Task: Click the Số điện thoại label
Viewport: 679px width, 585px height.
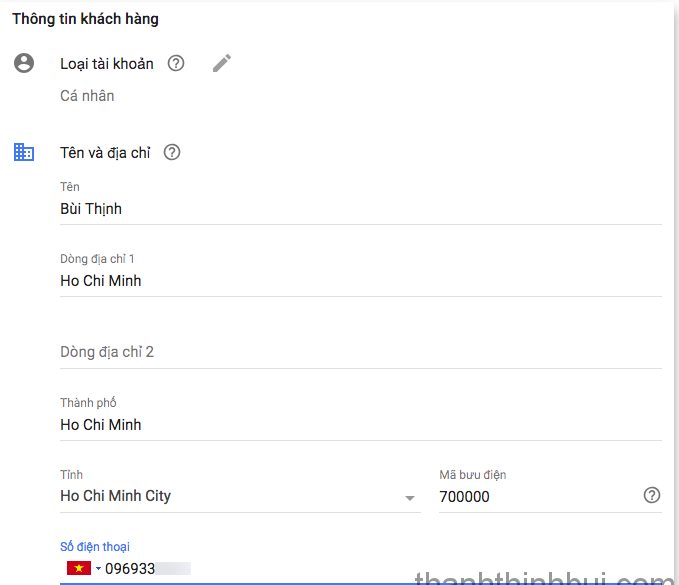Action: [95, 547]
